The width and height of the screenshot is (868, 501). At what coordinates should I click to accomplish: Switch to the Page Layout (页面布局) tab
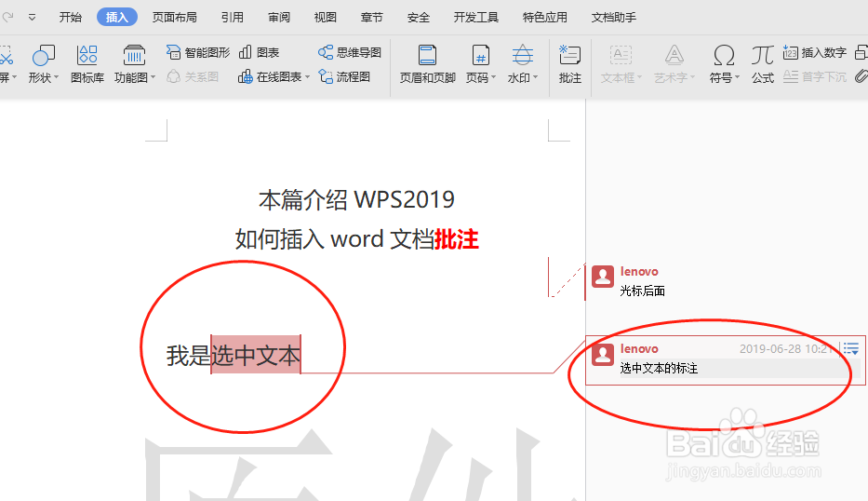point(174,17)
